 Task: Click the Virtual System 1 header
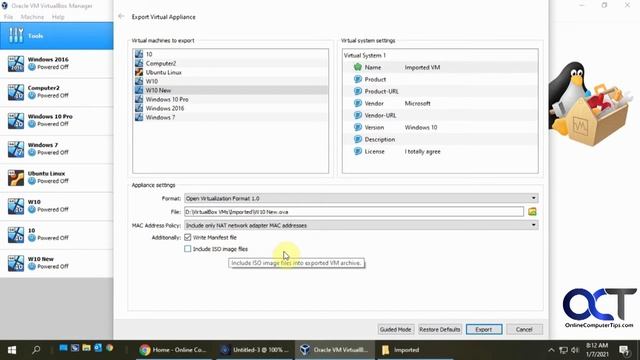click(365, 56)
